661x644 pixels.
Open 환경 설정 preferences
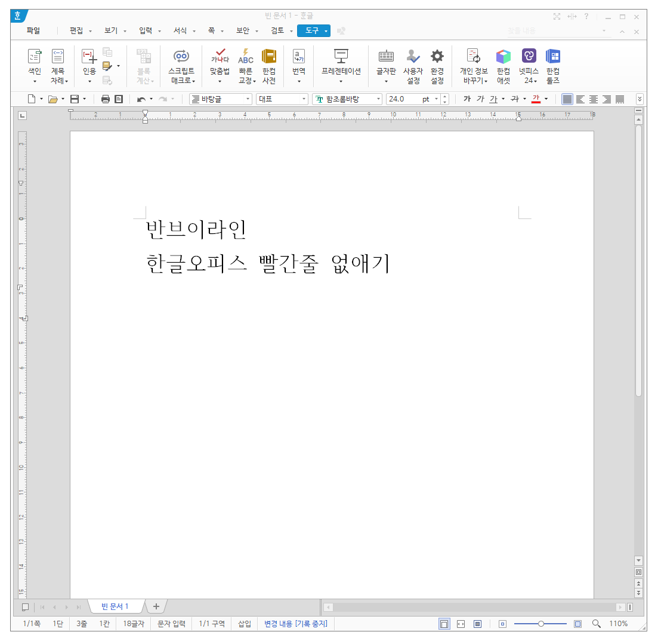pyautogui.click(x=437, y=66)
